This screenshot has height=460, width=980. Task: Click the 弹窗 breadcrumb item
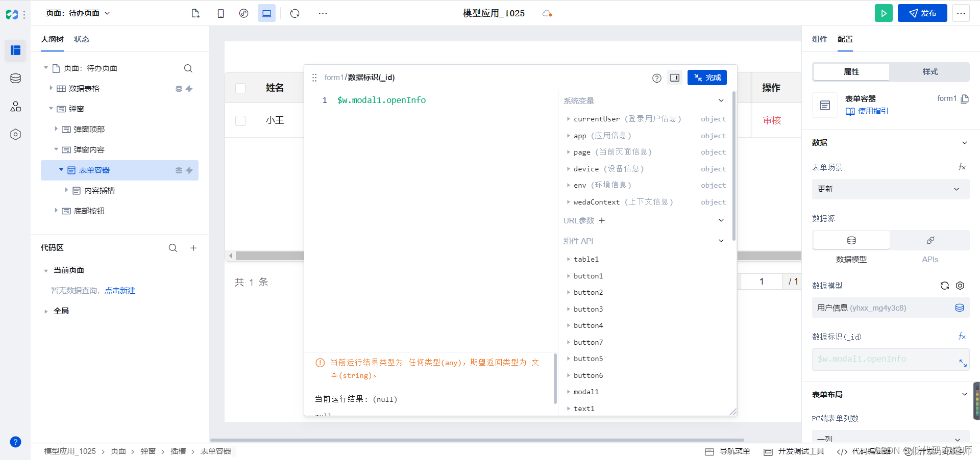pos(148,451)
